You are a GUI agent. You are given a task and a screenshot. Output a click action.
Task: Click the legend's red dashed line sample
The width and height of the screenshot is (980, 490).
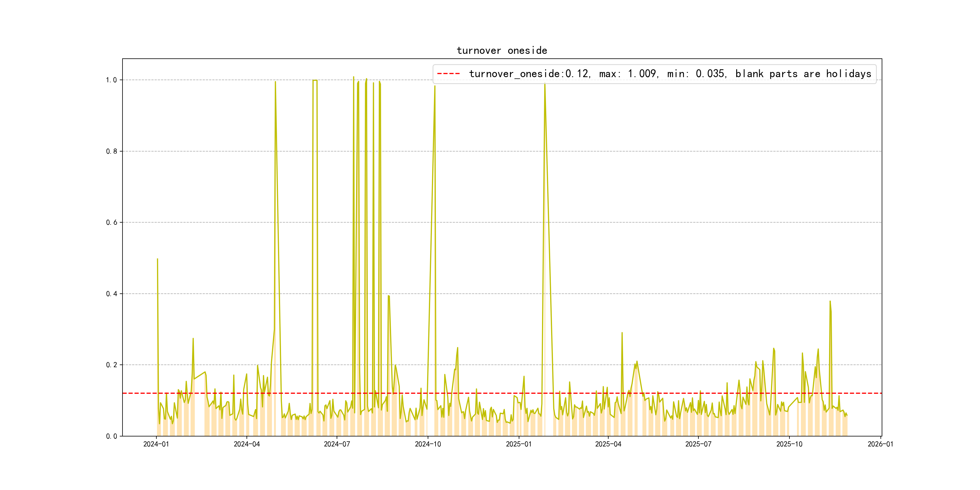[449, 74]
